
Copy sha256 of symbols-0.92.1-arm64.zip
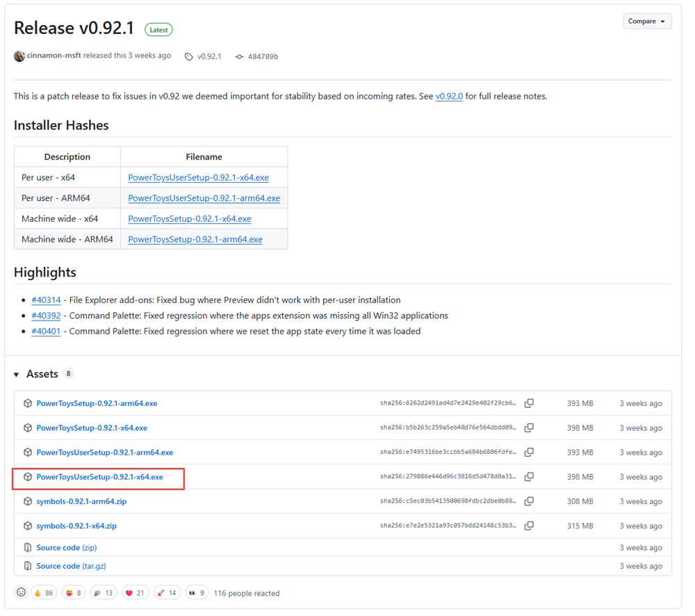(x=529, y=501)
